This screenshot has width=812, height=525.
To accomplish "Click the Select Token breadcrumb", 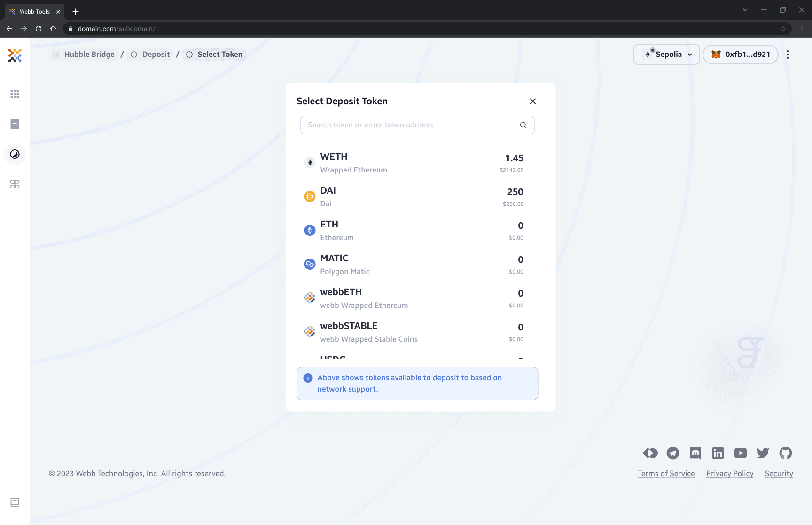I will (x=214, y=55).
